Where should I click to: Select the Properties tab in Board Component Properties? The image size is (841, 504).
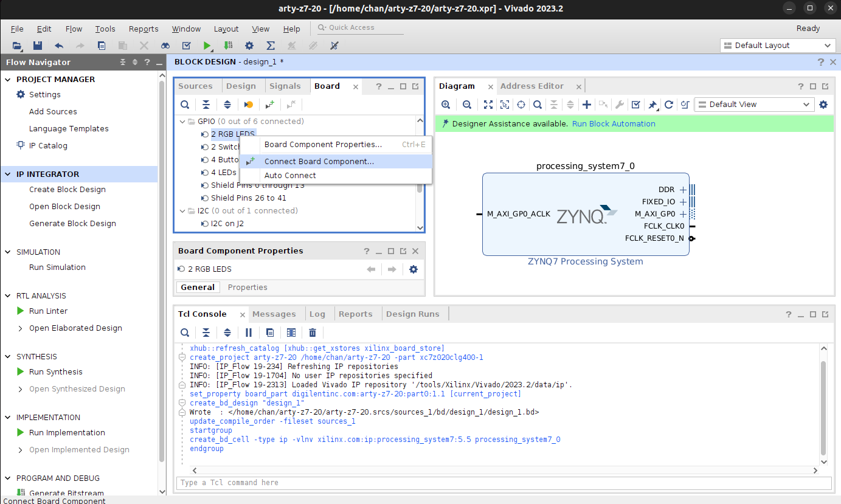[x=247, y=288]
